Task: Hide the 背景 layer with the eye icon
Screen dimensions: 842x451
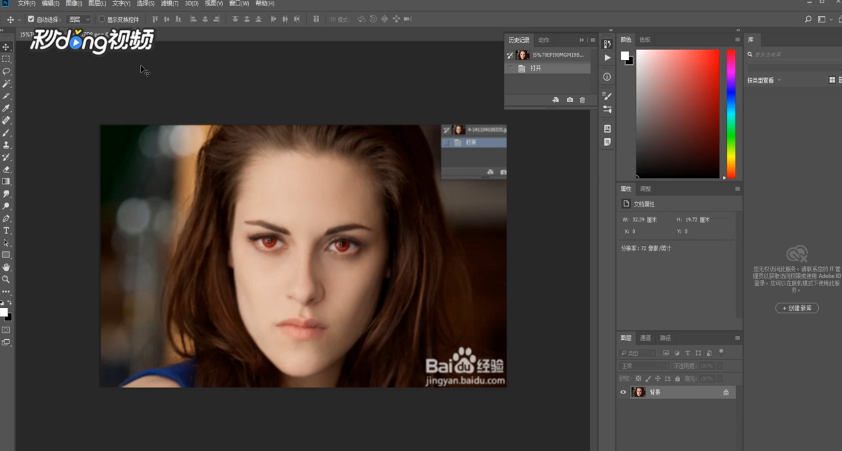Action: click(623, 392)
